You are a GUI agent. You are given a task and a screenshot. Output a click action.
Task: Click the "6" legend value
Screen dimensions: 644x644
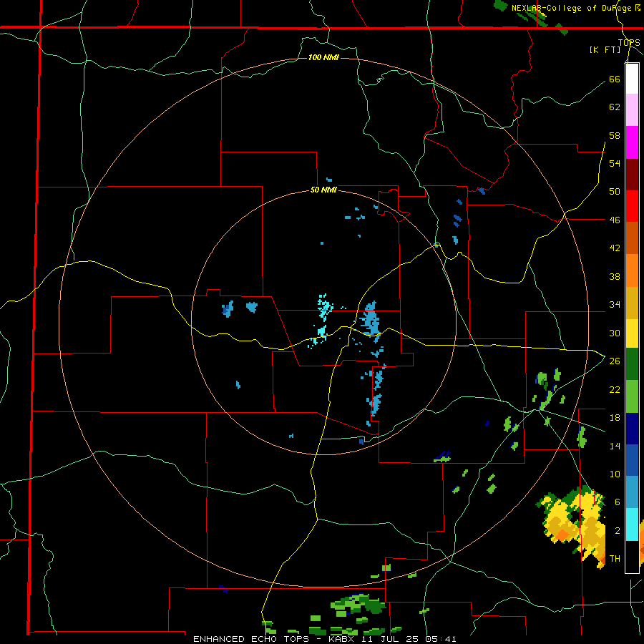coord(618,502)
